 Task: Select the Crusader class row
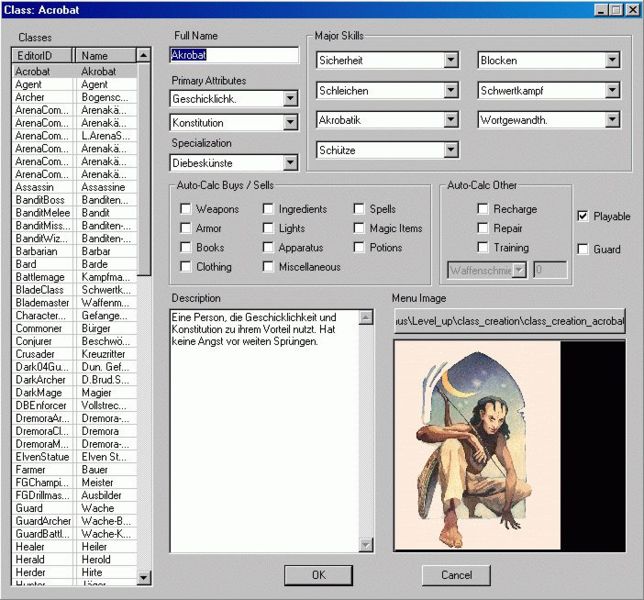coord(75,354)
